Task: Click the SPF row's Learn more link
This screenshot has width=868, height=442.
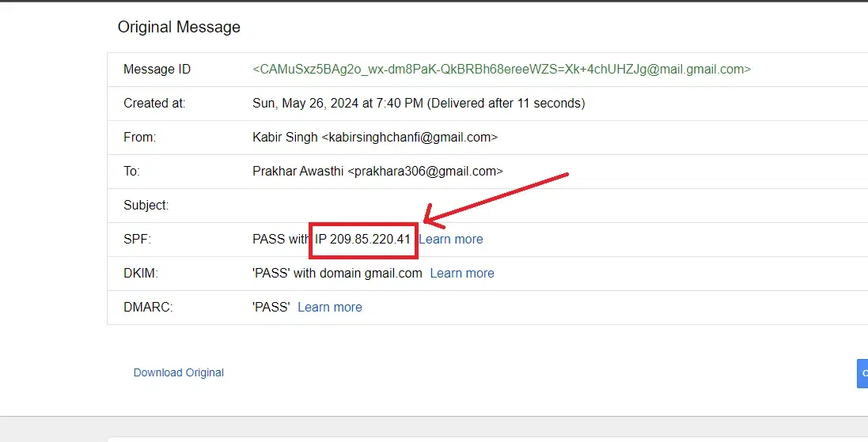Action: (x=450, y=239)
